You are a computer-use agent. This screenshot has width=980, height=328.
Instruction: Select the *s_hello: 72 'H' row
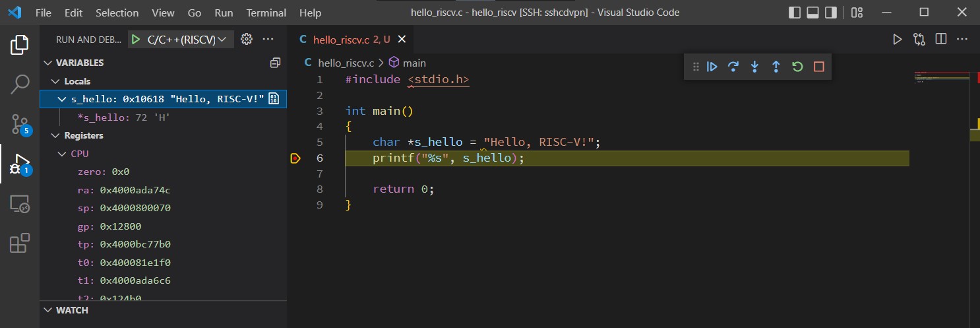[x=164, y=117]
